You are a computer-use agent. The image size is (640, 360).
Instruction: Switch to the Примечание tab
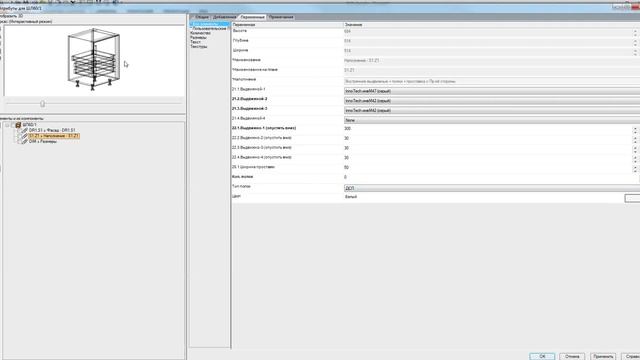point(281,17)
